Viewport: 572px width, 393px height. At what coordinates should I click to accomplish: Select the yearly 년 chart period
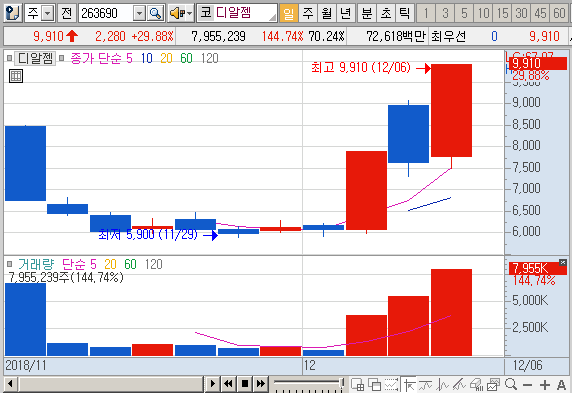click(345, 14)
